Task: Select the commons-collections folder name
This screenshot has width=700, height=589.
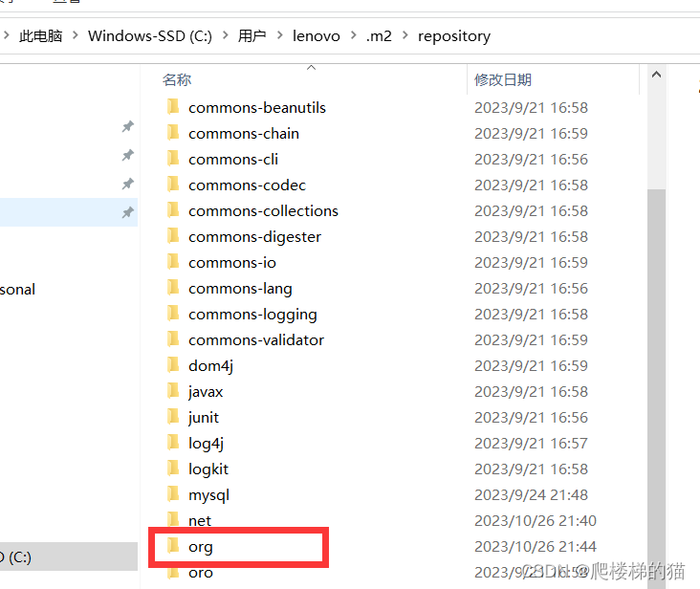Action: pos(263,211)
